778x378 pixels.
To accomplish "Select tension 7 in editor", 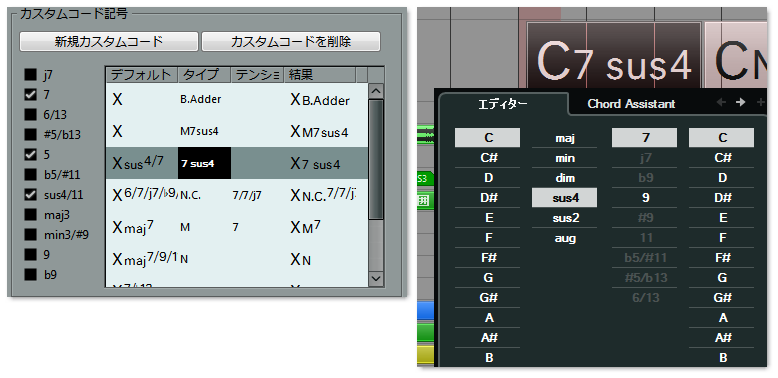I will coord(645,138).
